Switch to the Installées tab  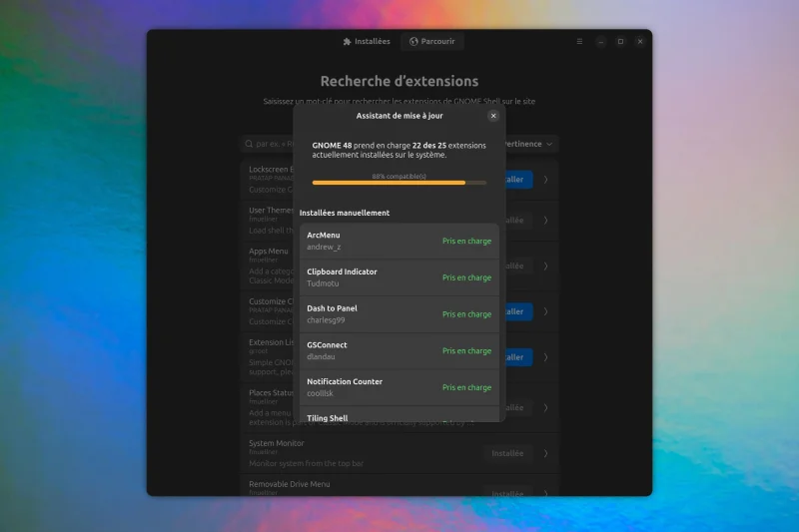click(367, 41)
